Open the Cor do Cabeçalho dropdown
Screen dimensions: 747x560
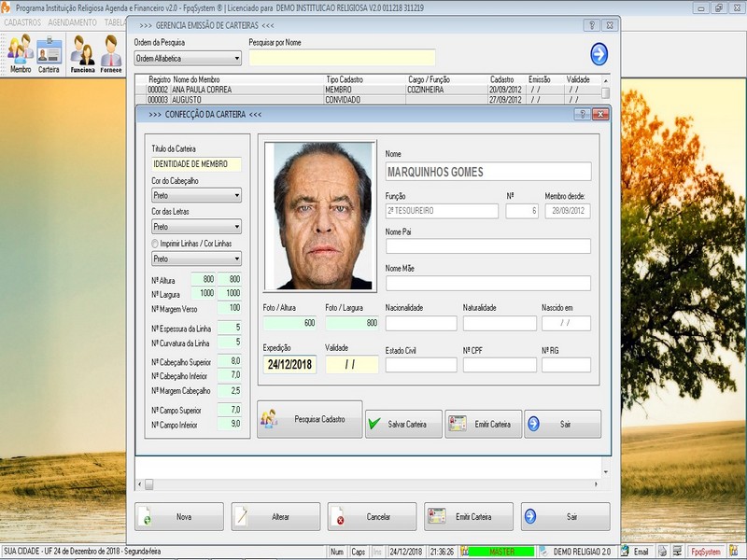(196, 195)
